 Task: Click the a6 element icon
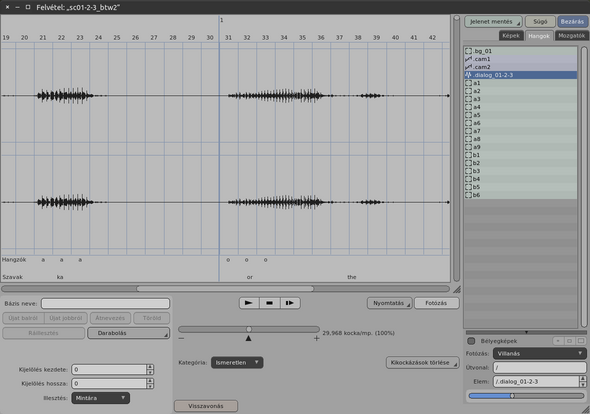pos(468,123)
